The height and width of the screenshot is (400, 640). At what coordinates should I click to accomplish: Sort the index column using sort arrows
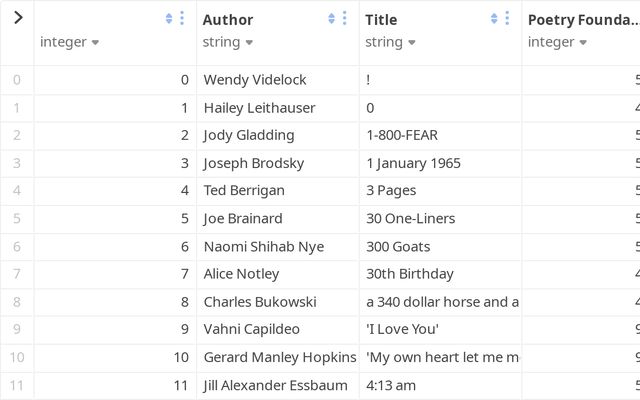click(x=168, y=18)
